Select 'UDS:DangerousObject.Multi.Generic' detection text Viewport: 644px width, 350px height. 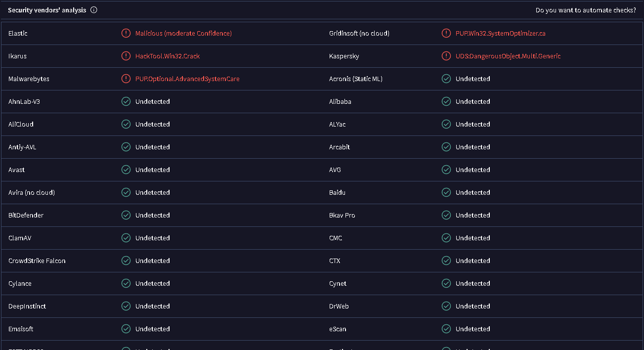pyautogui.click(x=508, y=56)
